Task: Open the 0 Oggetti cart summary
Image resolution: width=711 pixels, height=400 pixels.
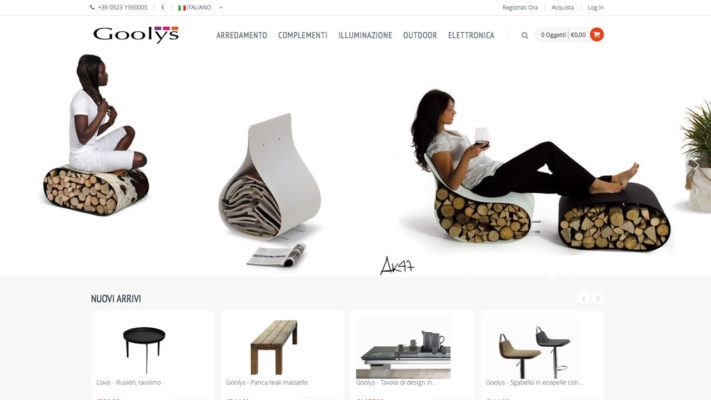Action: (563, 35)
